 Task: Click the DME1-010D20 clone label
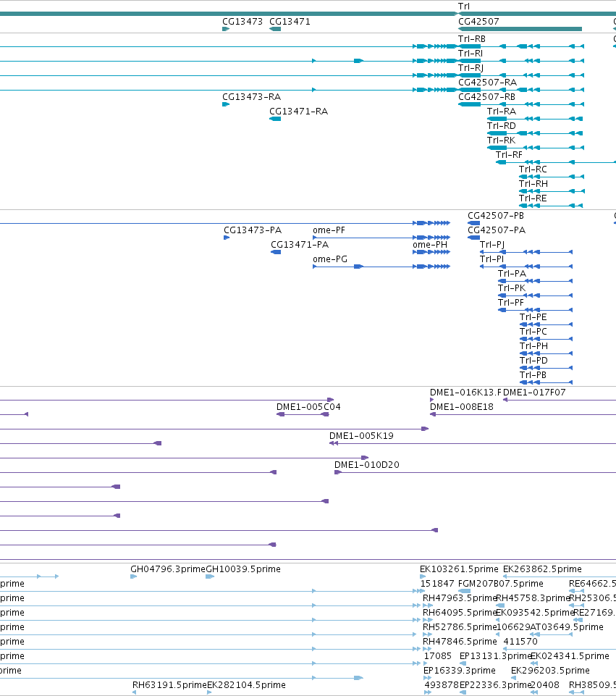pos(367,465)
